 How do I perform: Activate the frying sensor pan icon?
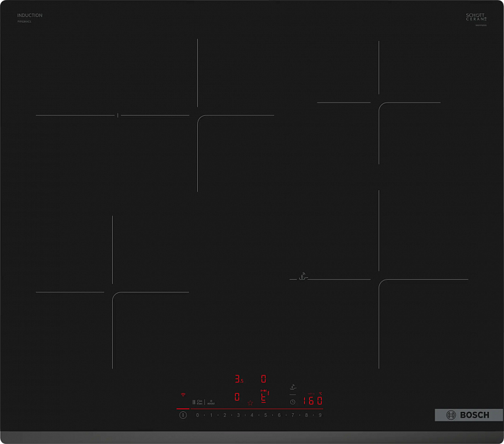point(293,387)
